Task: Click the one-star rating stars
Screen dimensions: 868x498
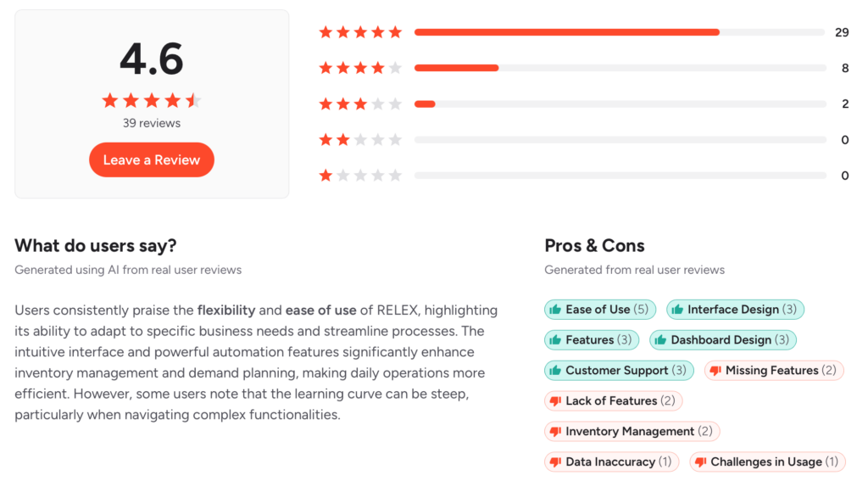Action: tap(360, 176)
